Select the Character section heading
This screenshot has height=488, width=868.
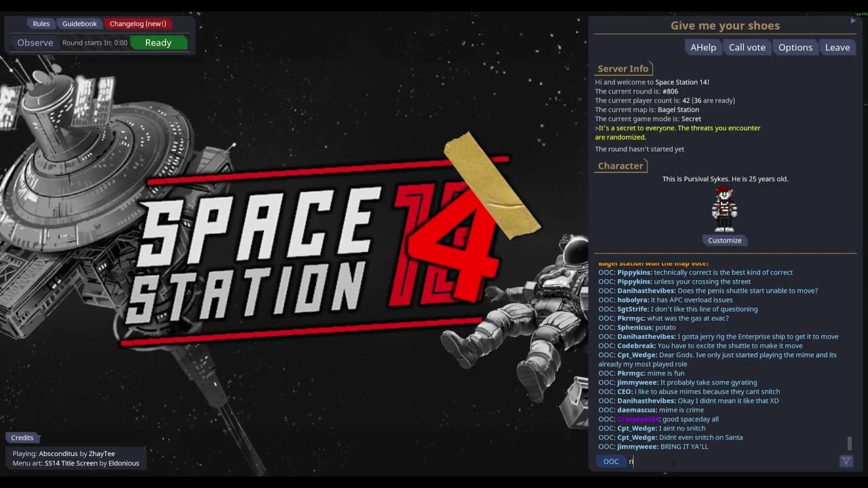(620, 166)
